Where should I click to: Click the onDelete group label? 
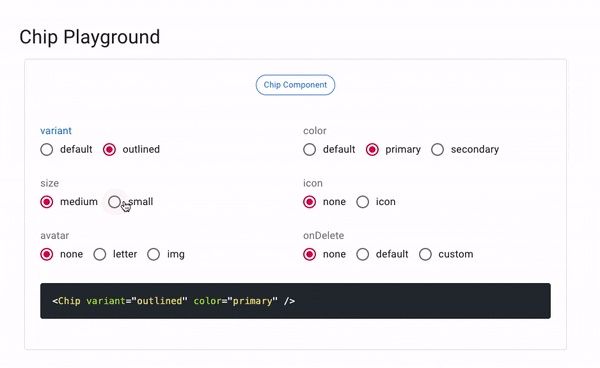324,236
